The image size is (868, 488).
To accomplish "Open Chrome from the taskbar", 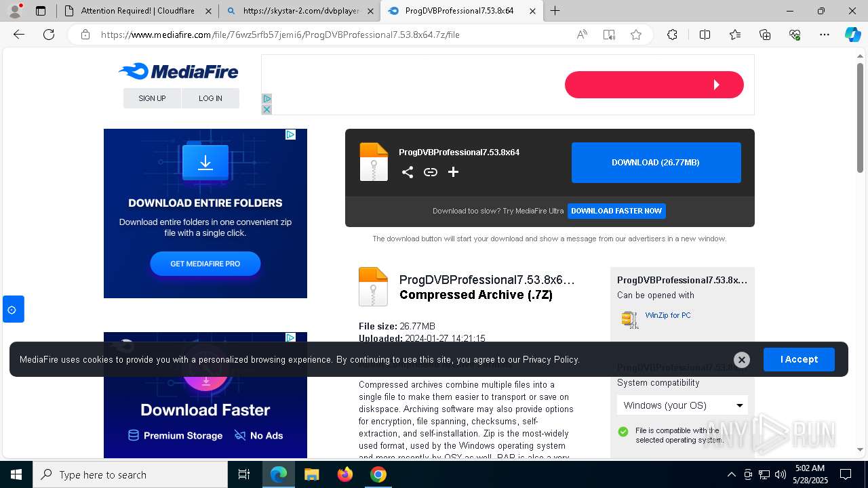I will (x=378, y=474).
